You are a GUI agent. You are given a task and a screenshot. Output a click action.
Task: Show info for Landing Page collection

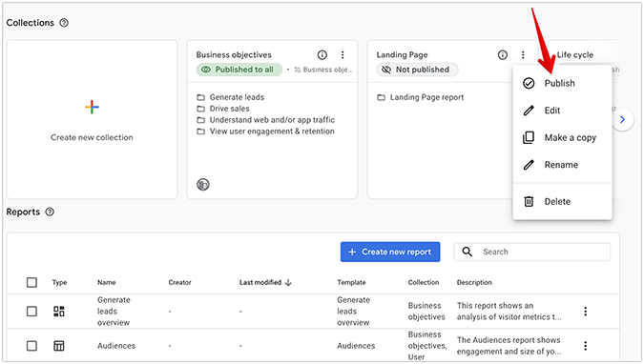click(503, 55)
